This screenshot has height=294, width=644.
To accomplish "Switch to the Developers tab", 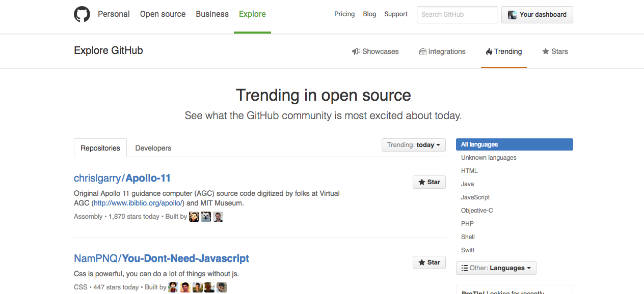I will click(153, 148).
